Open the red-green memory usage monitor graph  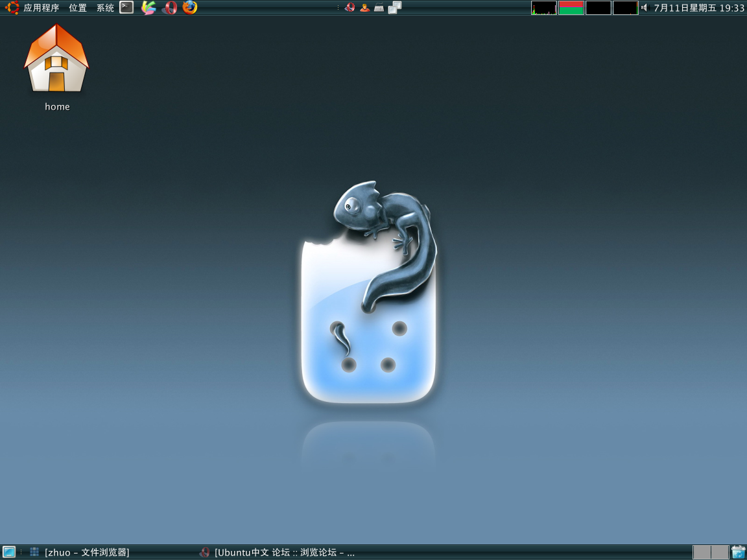[x=571, y=8]
